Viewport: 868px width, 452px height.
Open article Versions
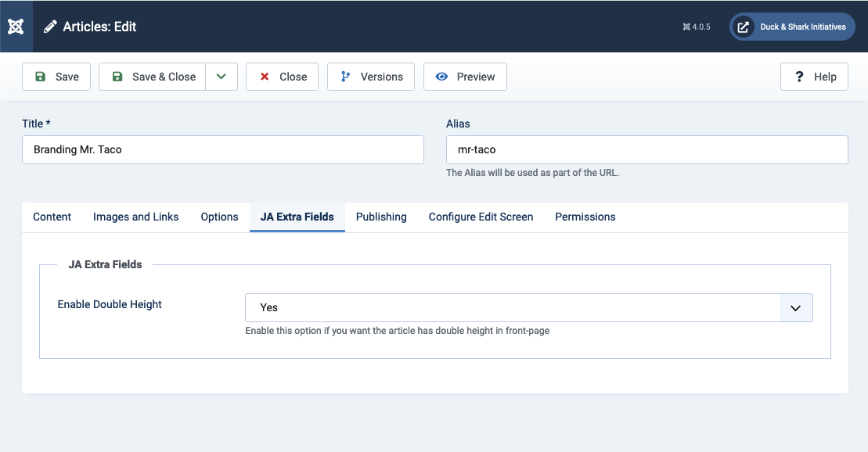click(371, 77)
